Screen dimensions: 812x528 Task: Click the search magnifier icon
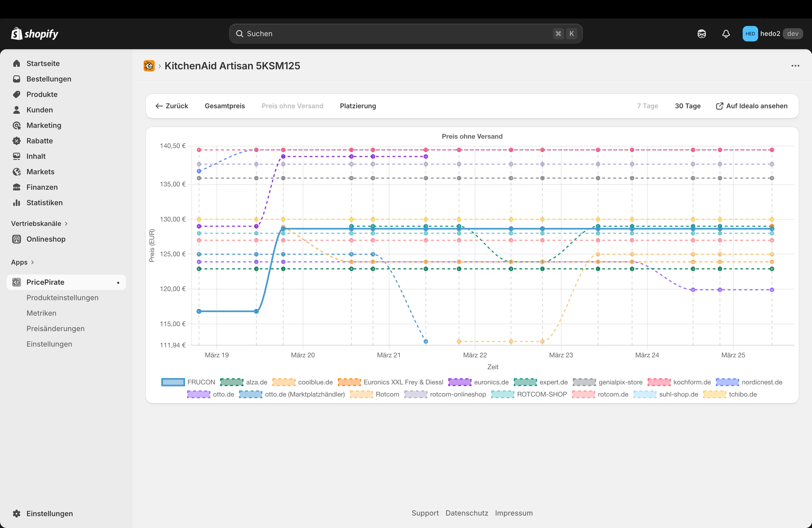coord(239,34)
